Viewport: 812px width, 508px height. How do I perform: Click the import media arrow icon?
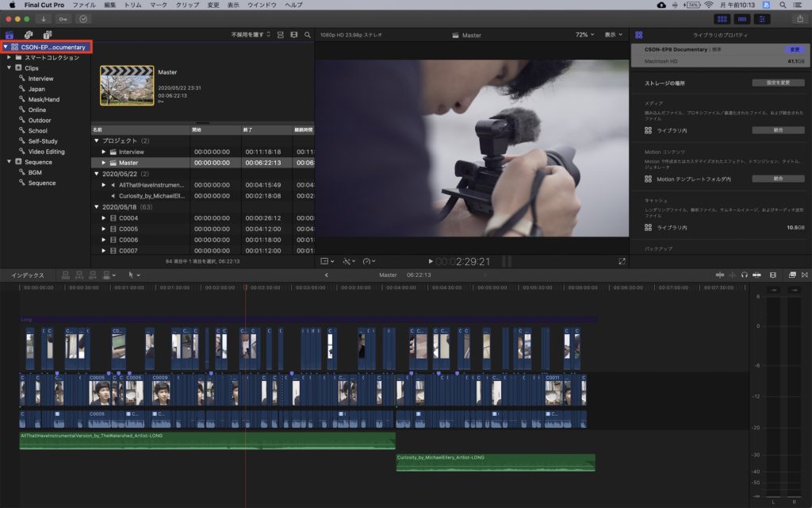(x=43, y=18)
